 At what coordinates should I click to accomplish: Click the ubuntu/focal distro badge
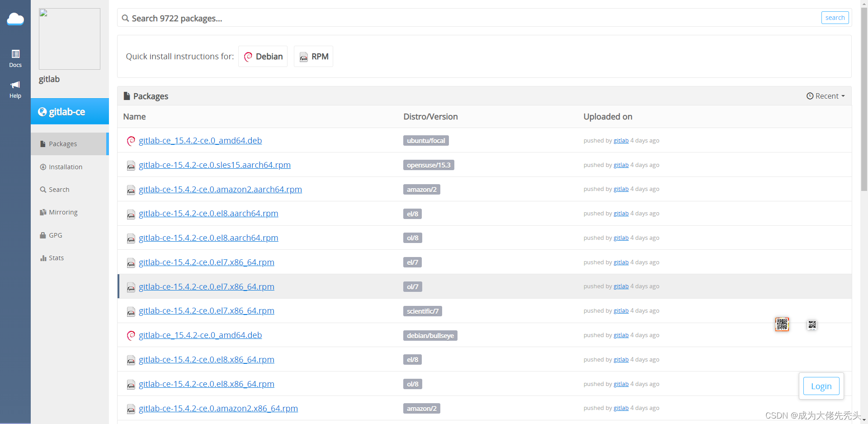pyautogui.click(x=426, y=141)
